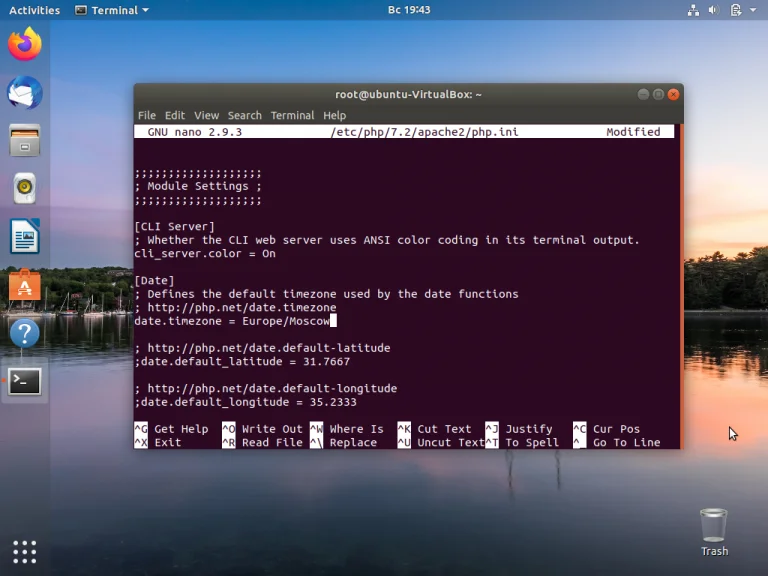Launch LibreOffice Writer from the dock
This screenshot has height=576, width=768.
[25, 237]
